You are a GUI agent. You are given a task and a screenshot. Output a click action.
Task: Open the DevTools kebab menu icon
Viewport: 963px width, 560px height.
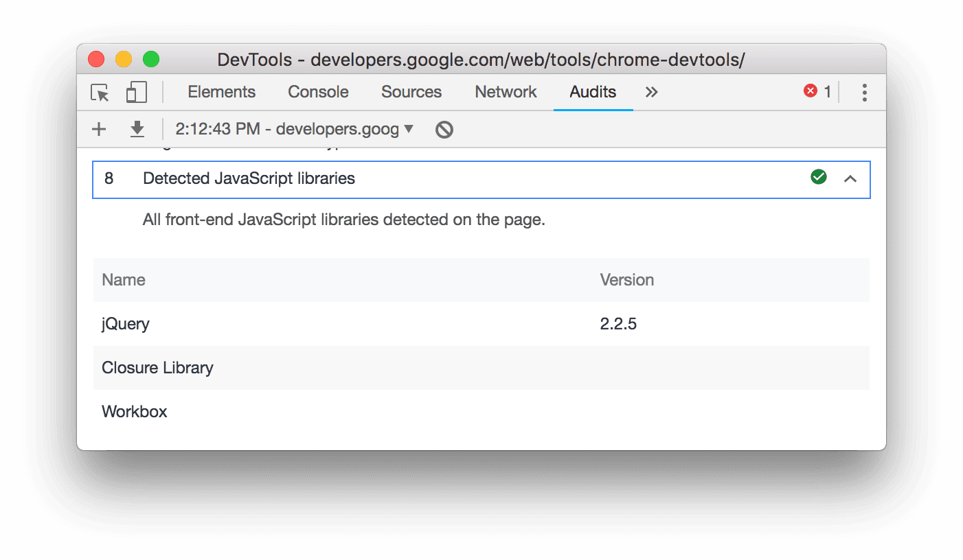864,91
